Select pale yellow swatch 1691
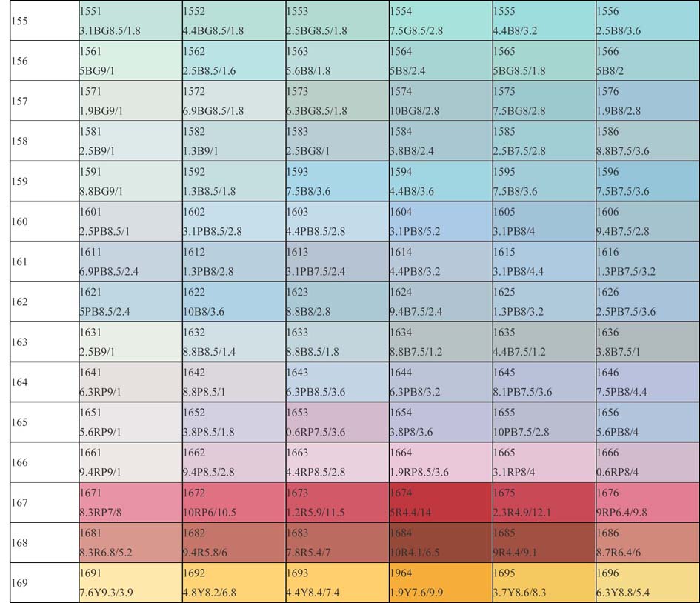700x603 pixels. coord(130,582)
